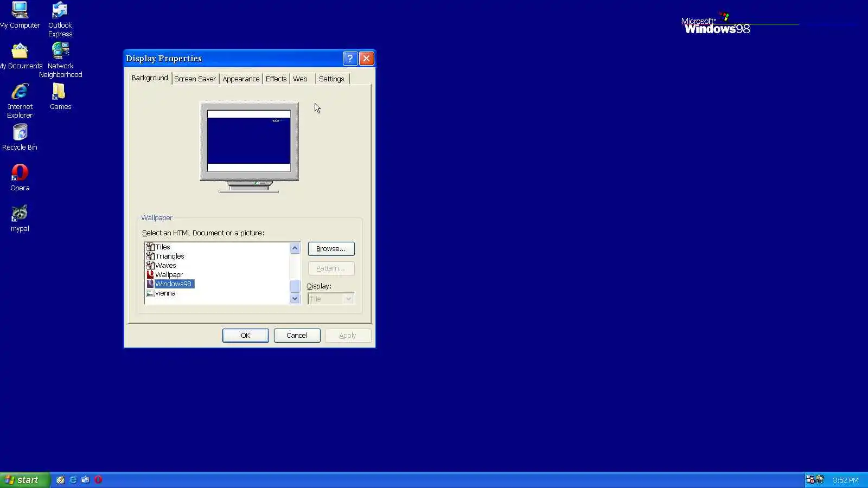Viewport: 868px width, 488px height.
Task: Switch to the Appearance tab
Action: coord(241,79)
